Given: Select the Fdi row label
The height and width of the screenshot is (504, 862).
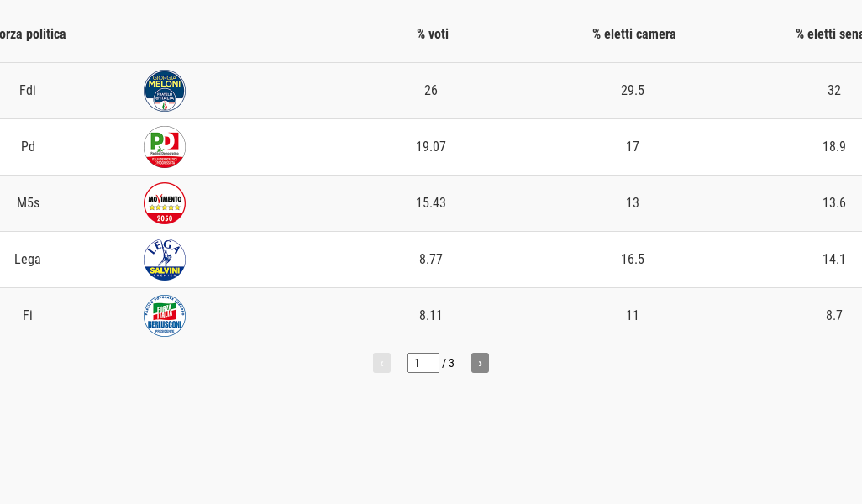Looking at the screenshot, I should click(x=28, y=90).
